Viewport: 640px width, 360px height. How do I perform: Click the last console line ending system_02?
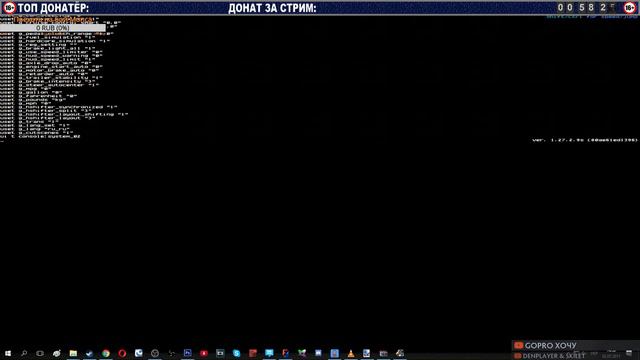click(x=40, y=136)
